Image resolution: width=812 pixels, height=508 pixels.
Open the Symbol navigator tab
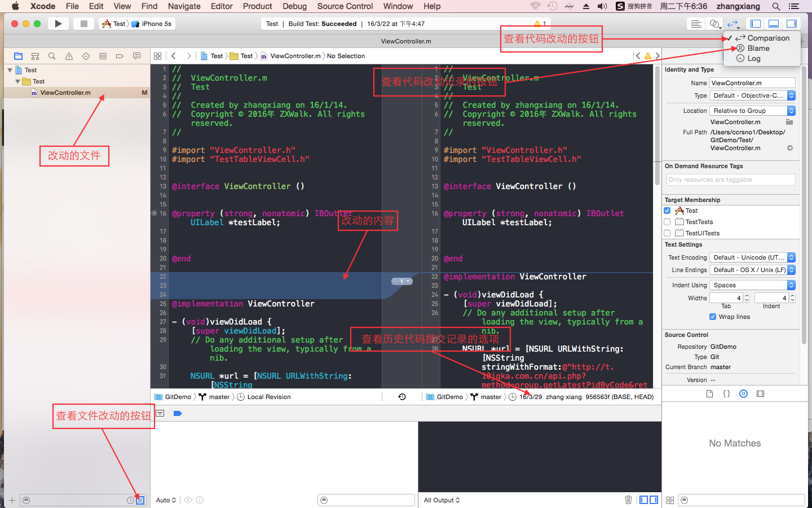click(x=35, y=56)
